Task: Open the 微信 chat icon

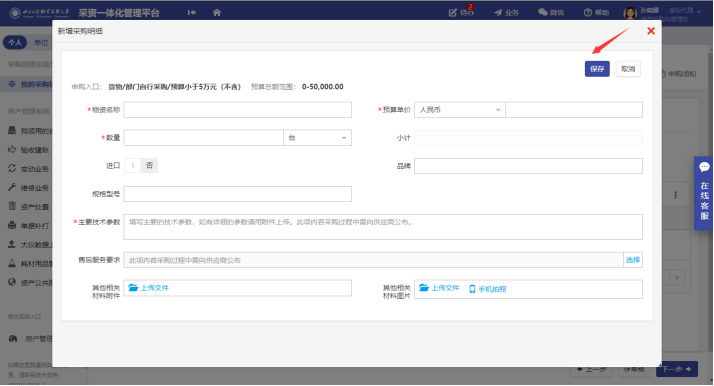Action: (543, 12)
